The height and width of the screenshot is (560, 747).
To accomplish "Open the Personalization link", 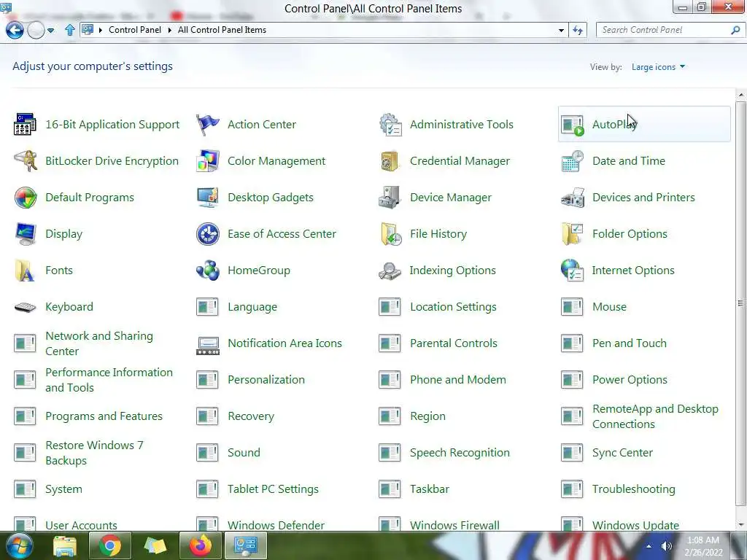I will (x=266, y=380).
